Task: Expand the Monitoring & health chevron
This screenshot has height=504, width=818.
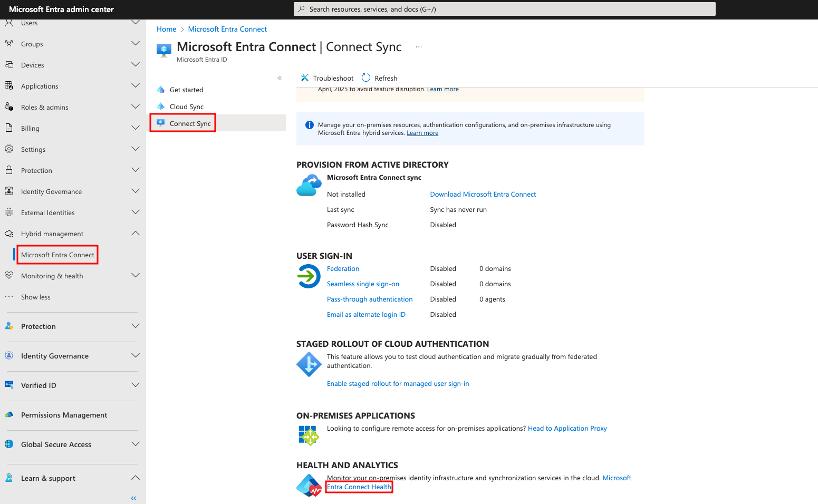Action: pos(136,275)
